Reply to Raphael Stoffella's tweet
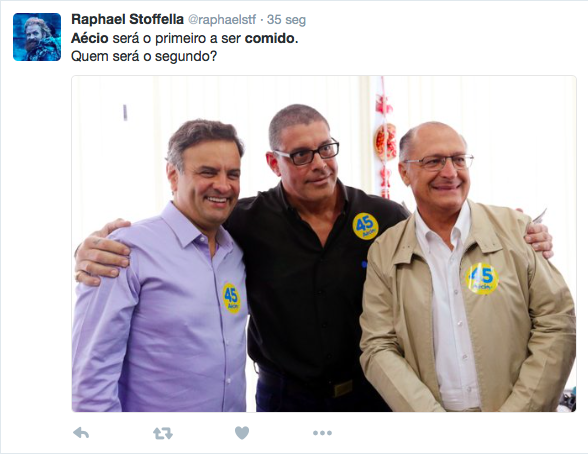 [x=81, y=433]
